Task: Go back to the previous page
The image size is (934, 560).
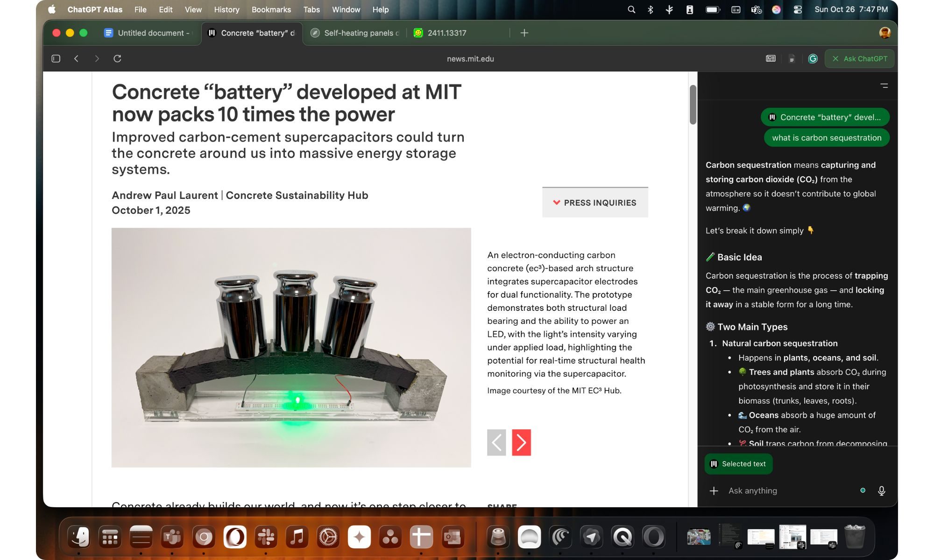Action: pyautogui.click(x=76, y=58)
